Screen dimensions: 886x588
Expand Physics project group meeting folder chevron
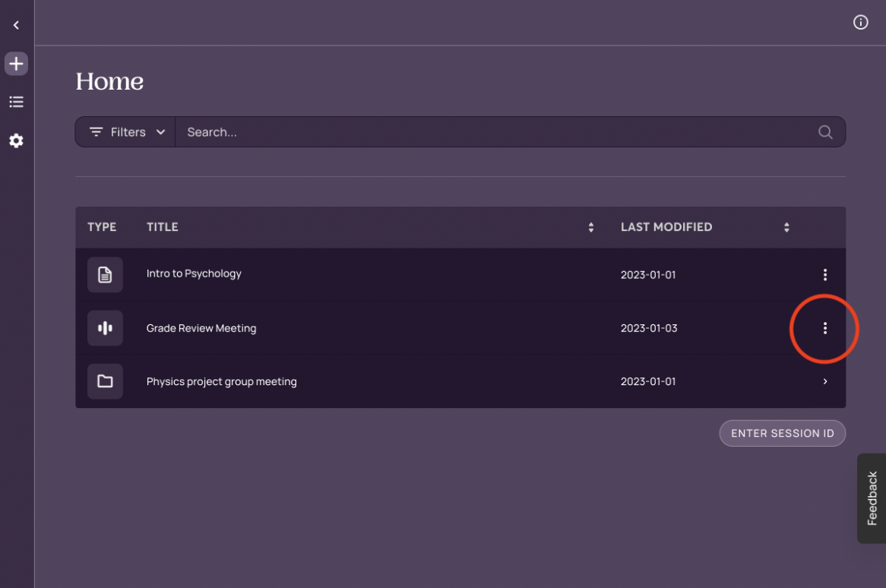point(825,381)
